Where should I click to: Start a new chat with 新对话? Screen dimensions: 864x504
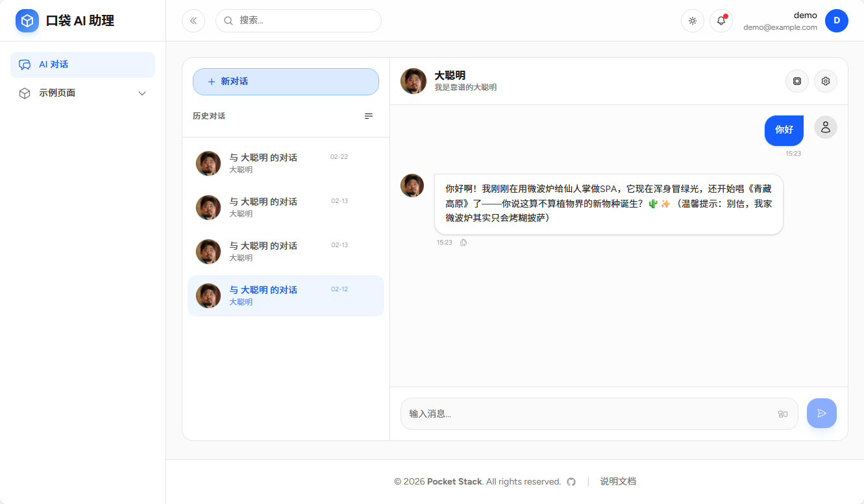[x=286, y=81]
